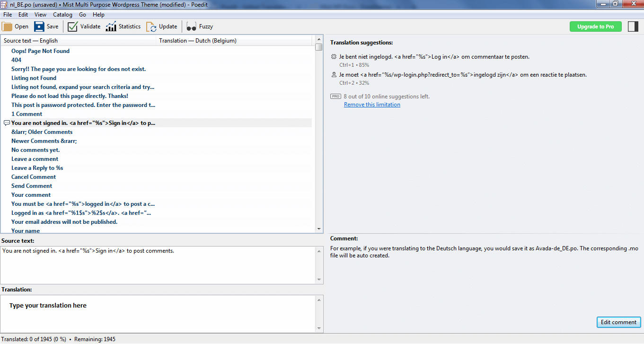Follow the Remove this limitation link
The height and width of the screenshot is (344, 644).
(x=372, y=105)
